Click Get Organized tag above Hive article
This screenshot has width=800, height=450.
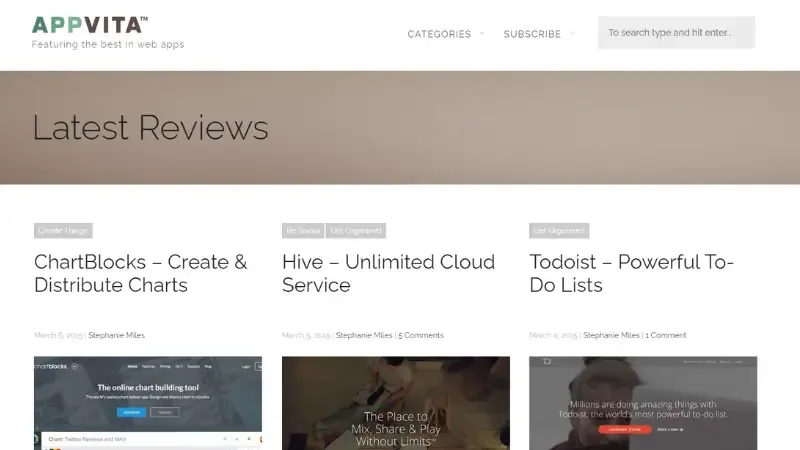point(356,231)
